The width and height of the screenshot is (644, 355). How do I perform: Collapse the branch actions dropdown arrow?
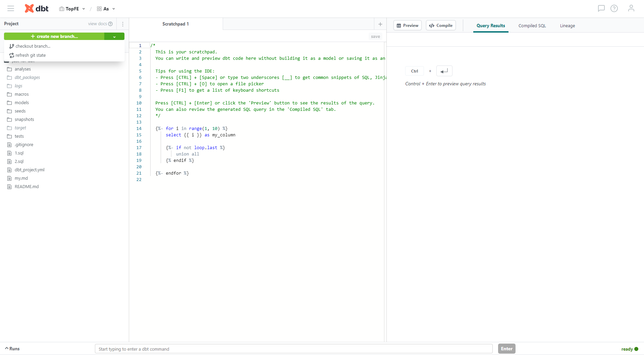point(114,37)
